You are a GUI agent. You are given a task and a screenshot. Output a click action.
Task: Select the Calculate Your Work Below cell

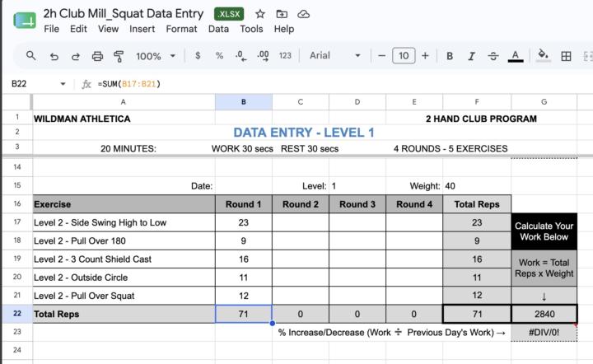coord(544,231)
